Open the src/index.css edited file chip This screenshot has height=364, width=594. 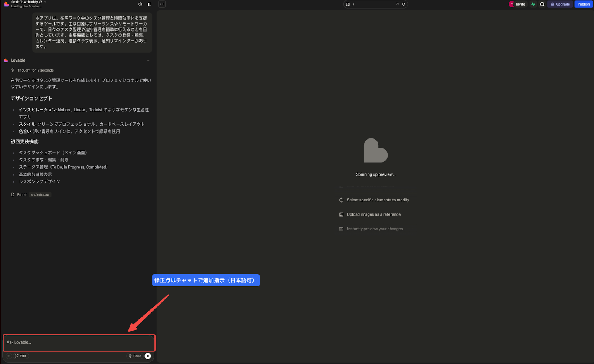[x=40, y=194]
